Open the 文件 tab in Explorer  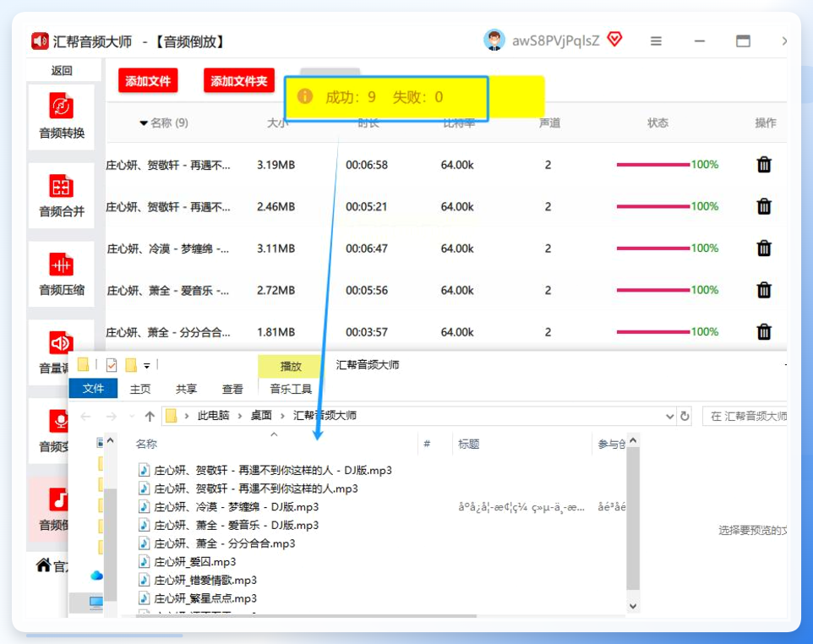coord(93,389)
